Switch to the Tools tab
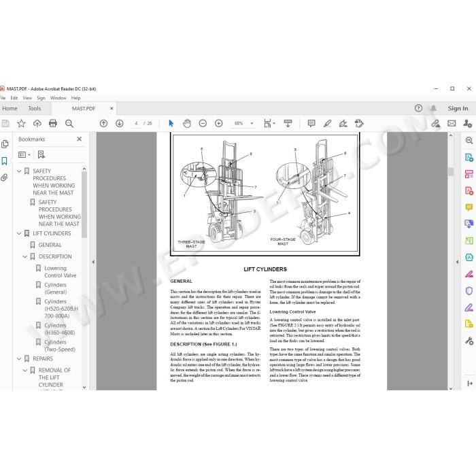Screen dimensions: 476x476 click(x=34, y=108)
